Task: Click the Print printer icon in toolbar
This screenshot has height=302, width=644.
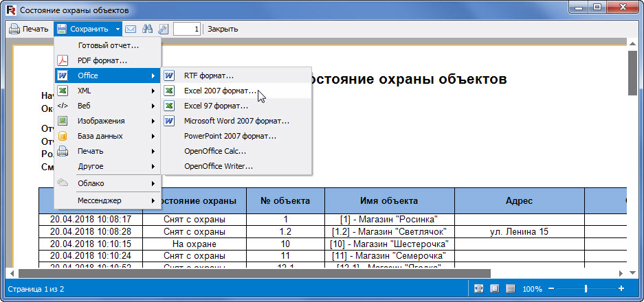Action: pos(15,29)
